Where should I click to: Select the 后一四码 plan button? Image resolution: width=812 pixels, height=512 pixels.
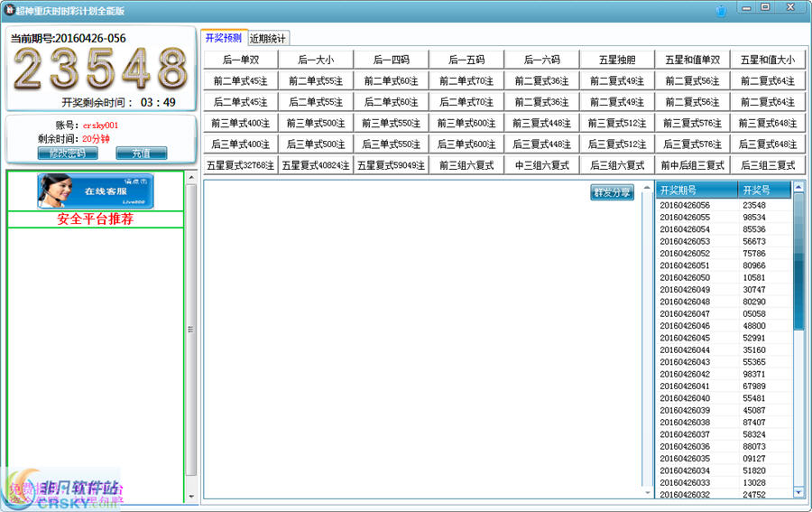(x=392, y=60)
